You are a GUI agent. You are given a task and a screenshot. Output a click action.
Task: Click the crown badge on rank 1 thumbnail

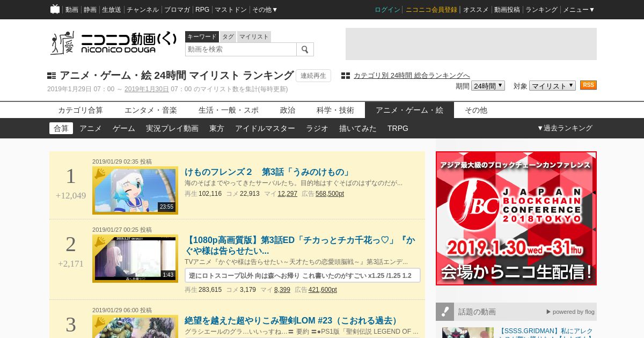coord(100,174)
